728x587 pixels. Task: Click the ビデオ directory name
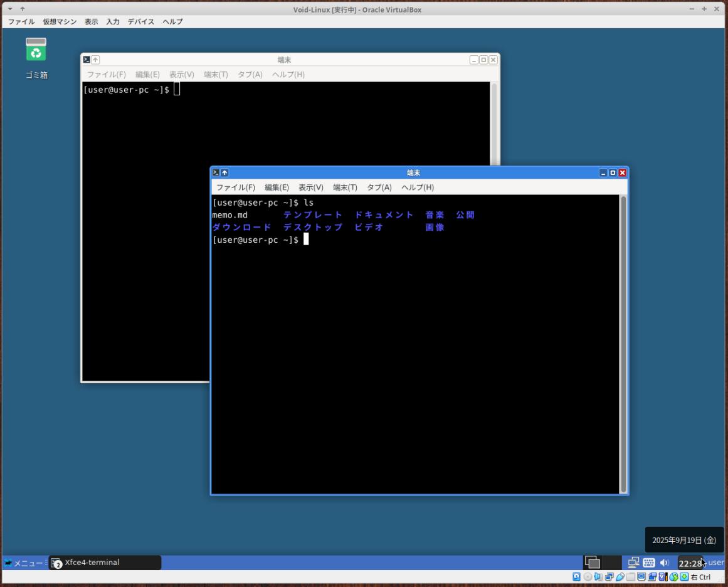tap(369, 227)
